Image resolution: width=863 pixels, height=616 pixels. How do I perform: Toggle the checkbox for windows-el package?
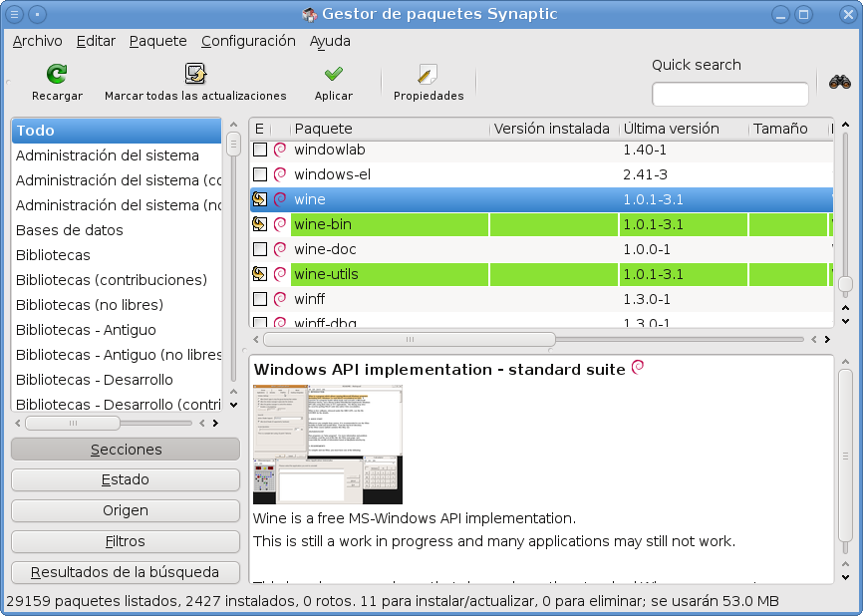[260, 174]
